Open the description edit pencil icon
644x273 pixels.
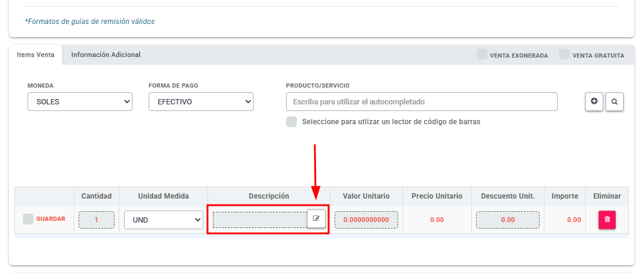tap(316, 219)
